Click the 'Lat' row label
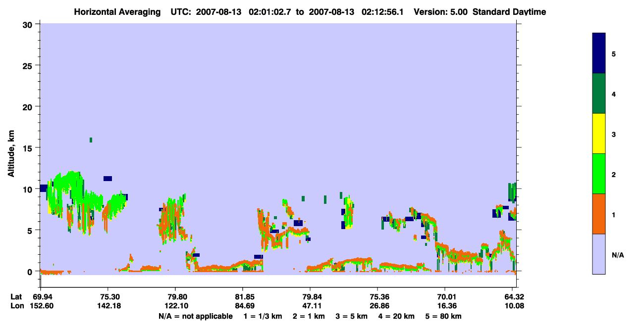 click(17, 297)
